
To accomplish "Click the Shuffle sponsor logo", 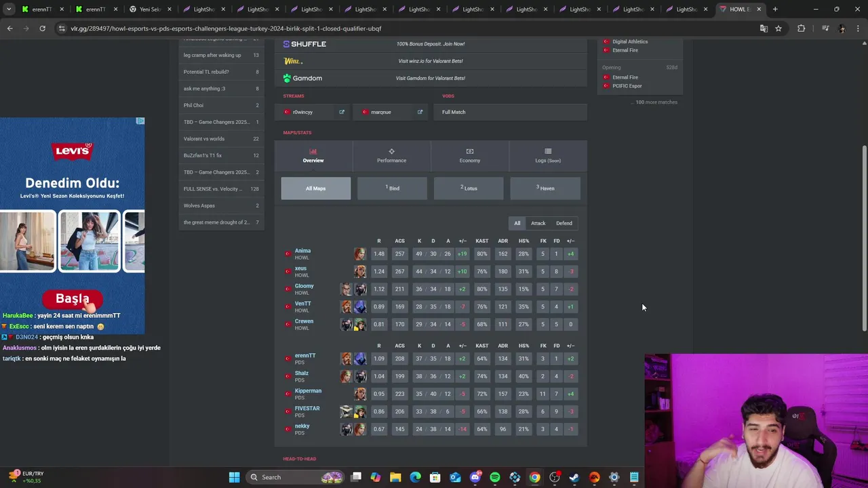I will point(304,44).
